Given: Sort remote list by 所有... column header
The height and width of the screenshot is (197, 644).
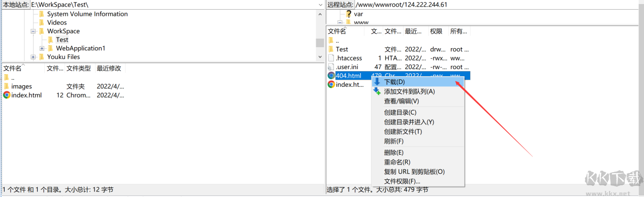Looking at the screenshot, I should [459, 31].
